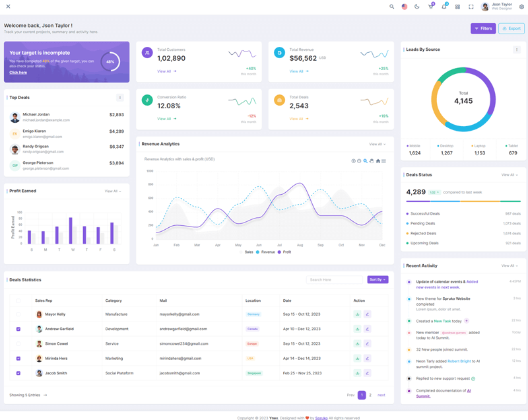This screenshot has height=420, width=528.
Task: Go to page 2 of the table
Action: [370, 395]
